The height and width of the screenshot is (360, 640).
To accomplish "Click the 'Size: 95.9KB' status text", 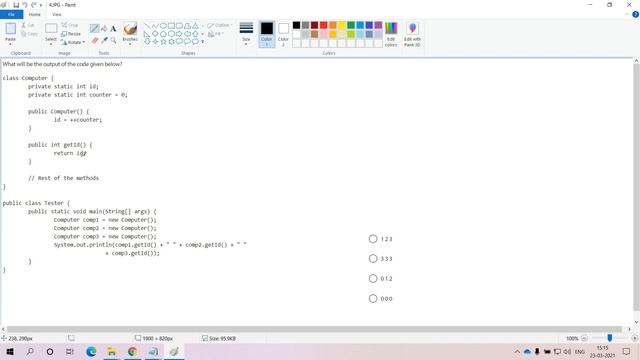I will coord(222,338).
